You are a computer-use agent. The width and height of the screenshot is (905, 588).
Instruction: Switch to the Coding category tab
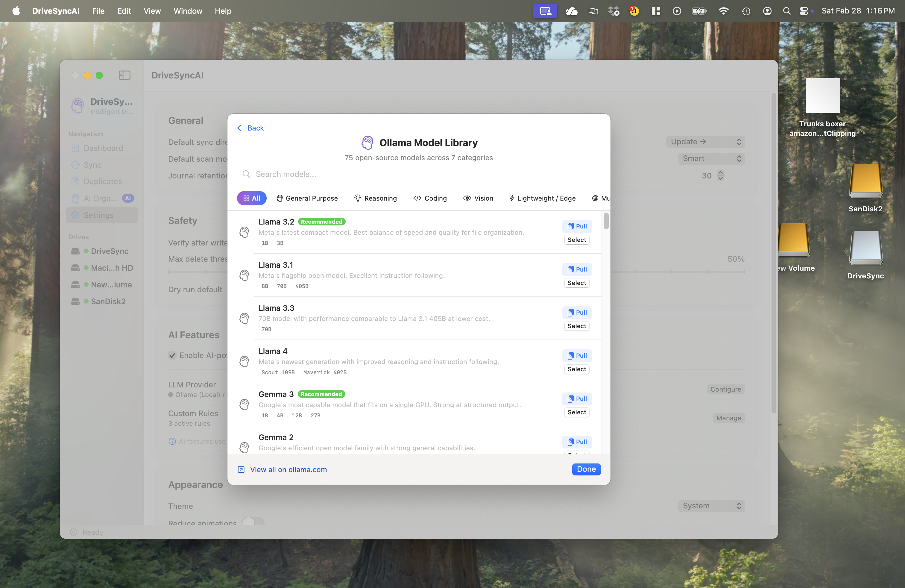pyautogui.click(x=430, y=198)
